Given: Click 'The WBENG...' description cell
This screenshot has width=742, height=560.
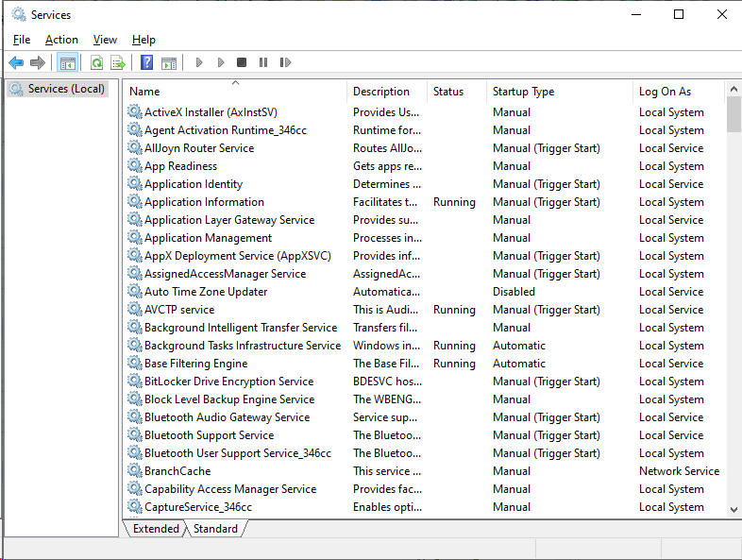Looking at the screenshot, I should (x=387, y=399).
